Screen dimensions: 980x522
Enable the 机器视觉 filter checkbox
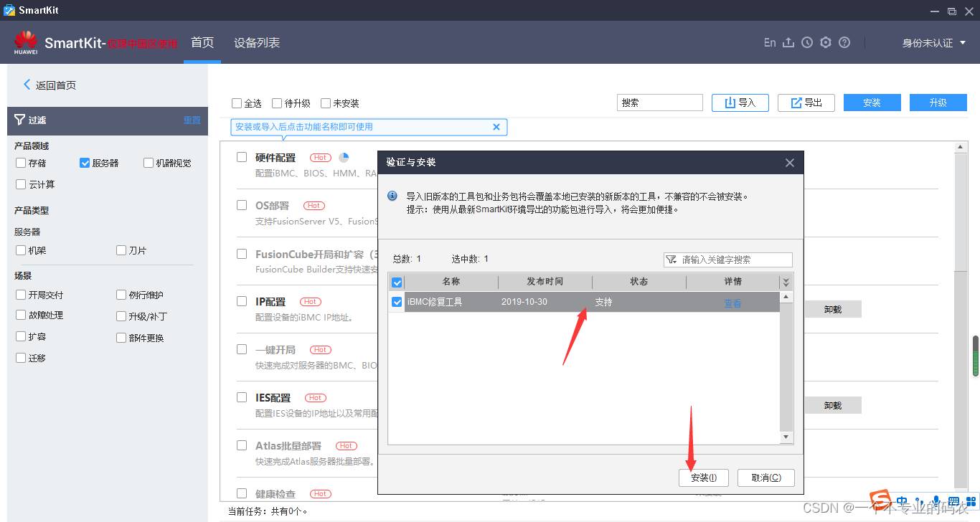(149, 163)
